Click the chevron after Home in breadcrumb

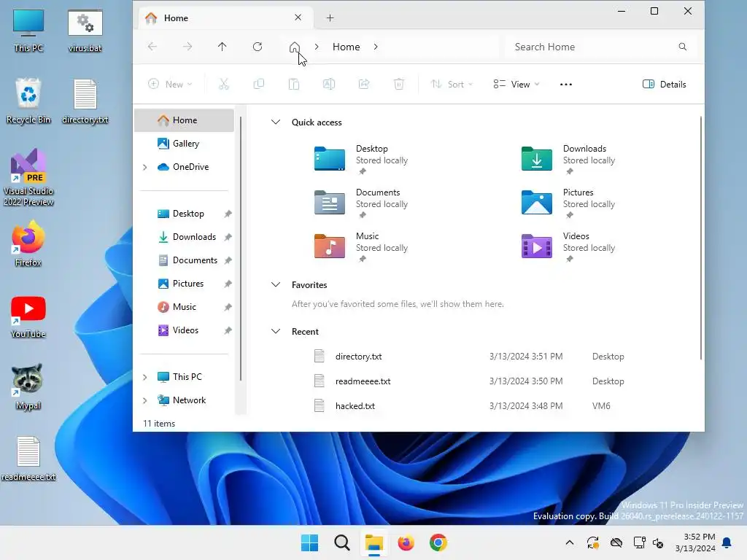pos(376,47)
